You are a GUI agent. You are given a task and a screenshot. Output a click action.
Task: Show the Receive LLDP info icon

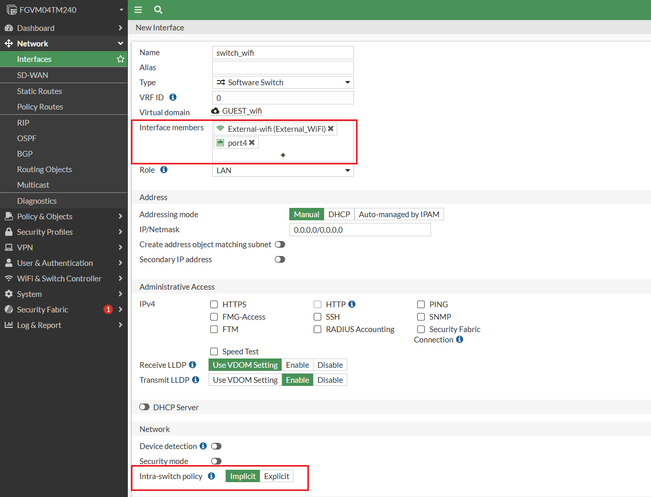click(192, 365)
